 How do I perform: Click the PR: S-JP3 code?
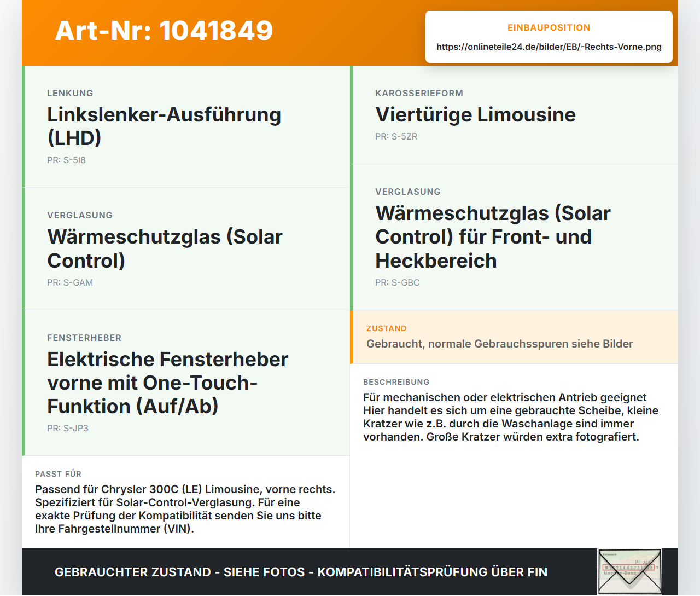[68, 428]
